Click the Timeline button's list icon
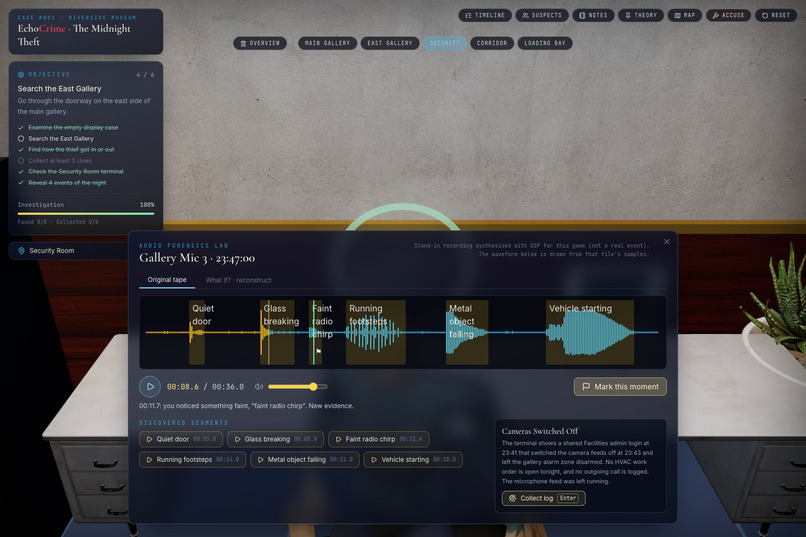 [468, 15]
